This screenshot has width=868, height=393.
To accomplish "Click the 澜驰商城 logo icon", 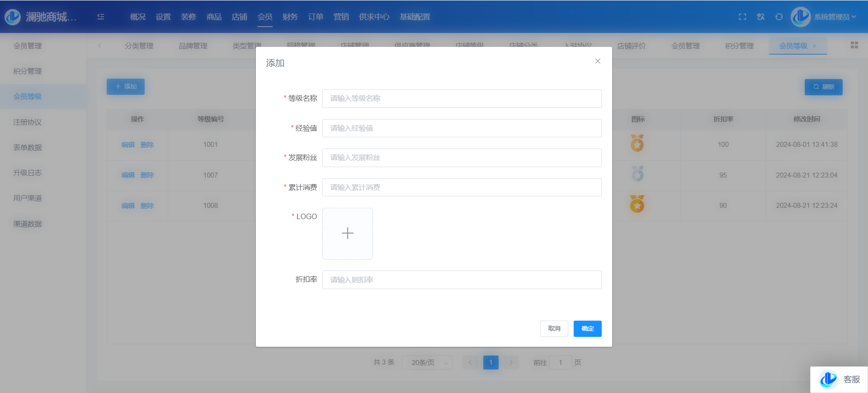I will (x=13, y=17).
